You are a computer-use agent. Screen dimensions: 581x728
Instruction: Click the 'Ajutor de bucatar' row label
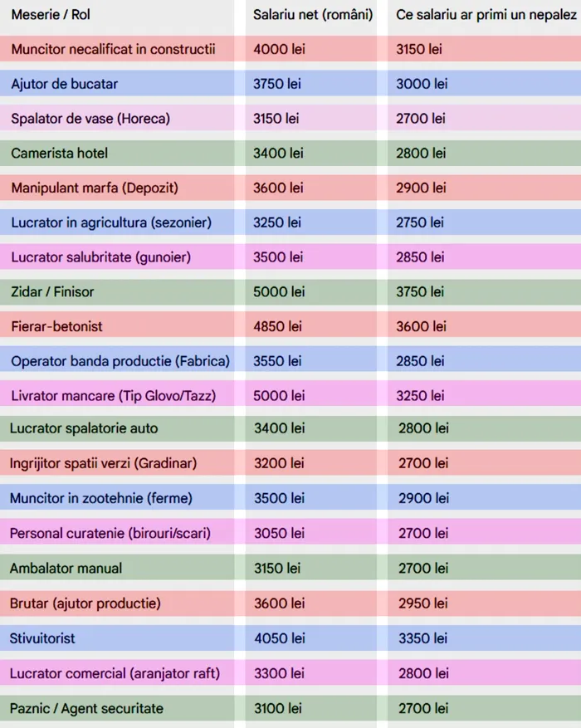point(65,84)
